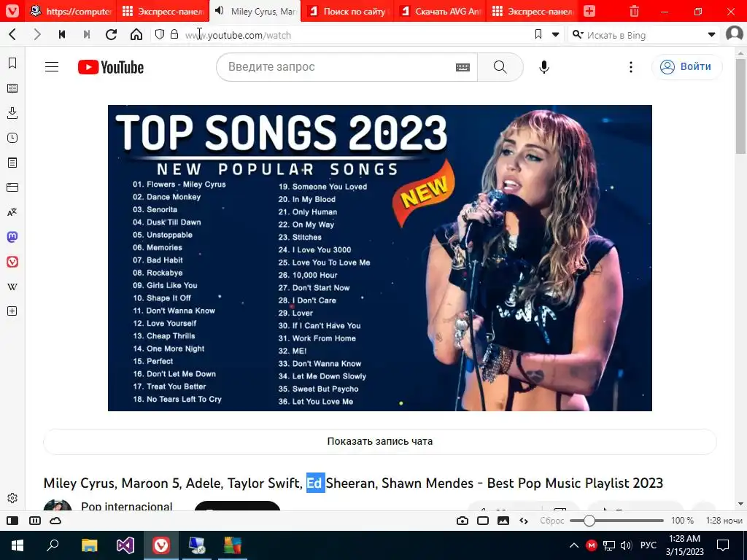Click the Fast forward navigation button

point(87,34)
